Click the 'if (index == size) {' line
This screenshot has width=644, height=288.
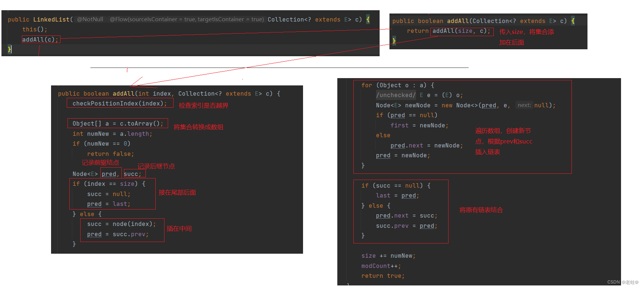(x=109, y=184)
